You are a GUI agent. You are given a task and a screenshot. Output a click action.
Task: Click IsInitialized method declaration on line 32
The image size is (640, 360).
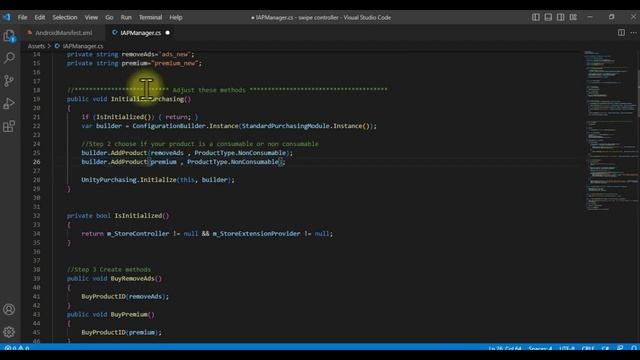point(138,216)
